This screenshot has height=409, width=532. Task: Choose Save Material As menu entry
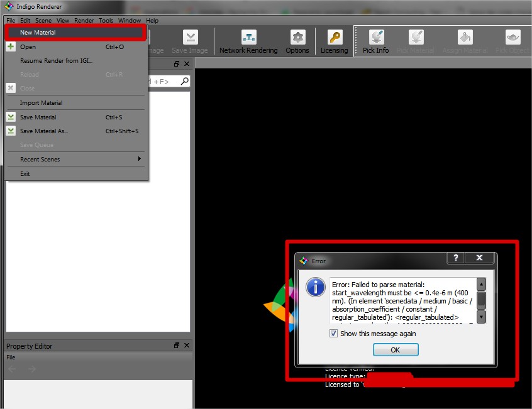click(x=75, y=131)
